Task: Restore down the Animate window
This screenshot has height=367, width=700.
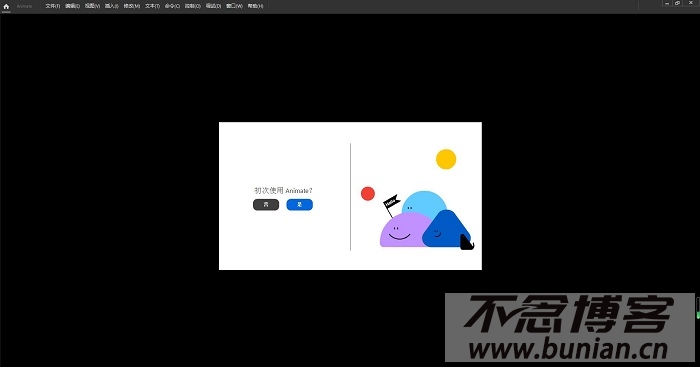Action: 678,3
